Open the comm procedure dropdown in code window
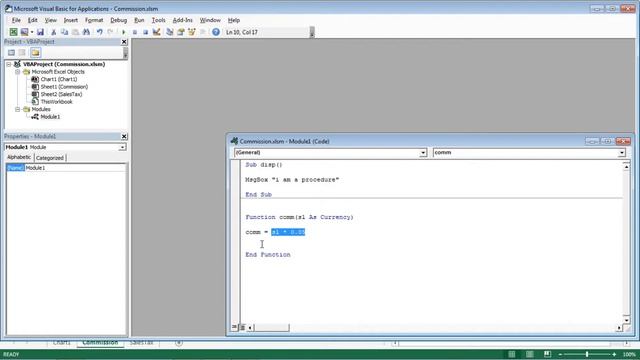 click(621, 153)
